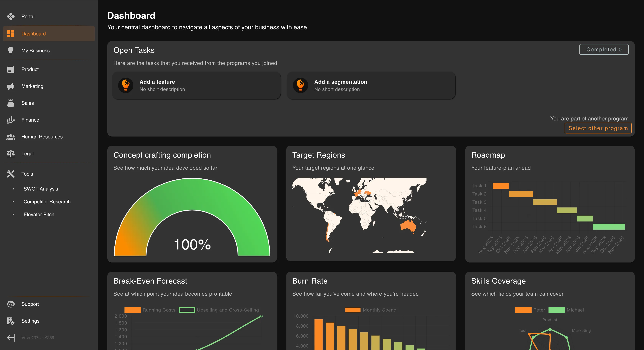Click the Task 3 roadmap bar
644x350 pixels.
click(x=545, y=202)
